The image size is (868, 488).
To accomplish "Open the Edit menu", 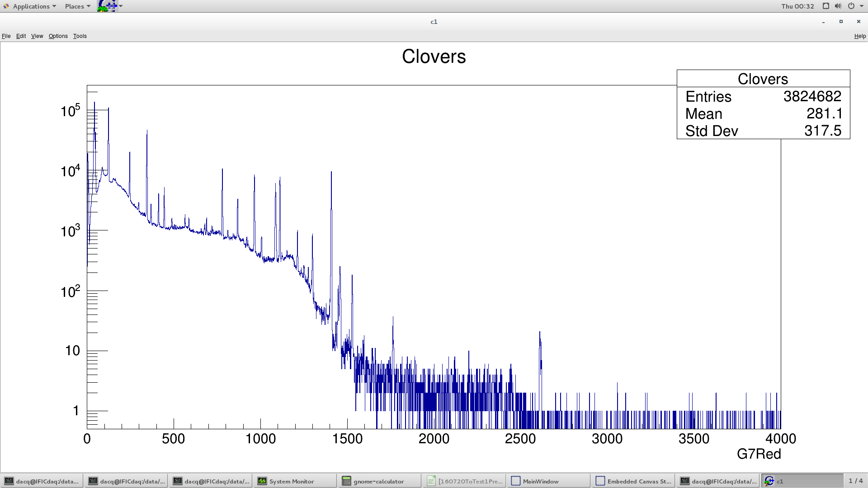I will click(21, 36).
